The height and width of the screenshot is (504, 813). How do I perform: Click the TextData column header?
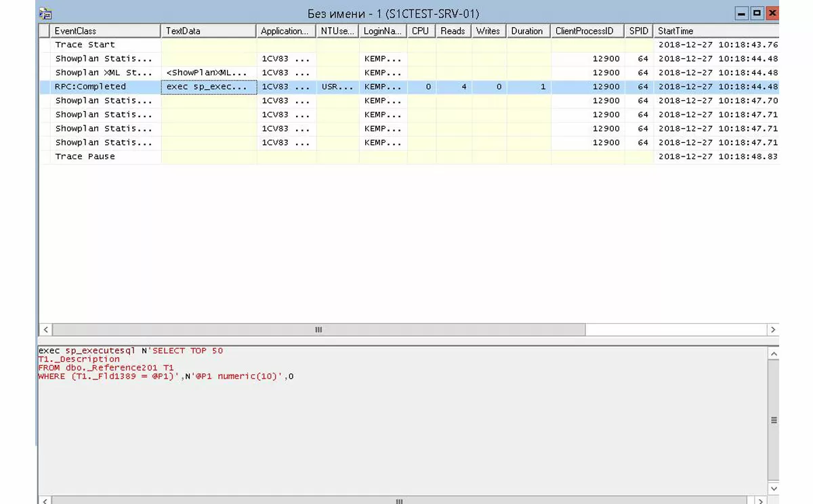click(209, 30)
